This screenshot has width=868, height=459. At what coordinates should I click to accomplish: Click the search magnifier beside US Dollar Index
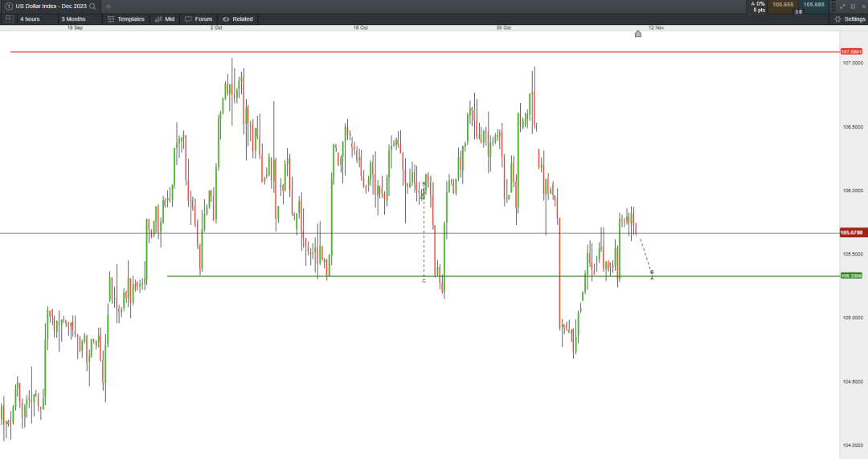[x=93, y=6]
